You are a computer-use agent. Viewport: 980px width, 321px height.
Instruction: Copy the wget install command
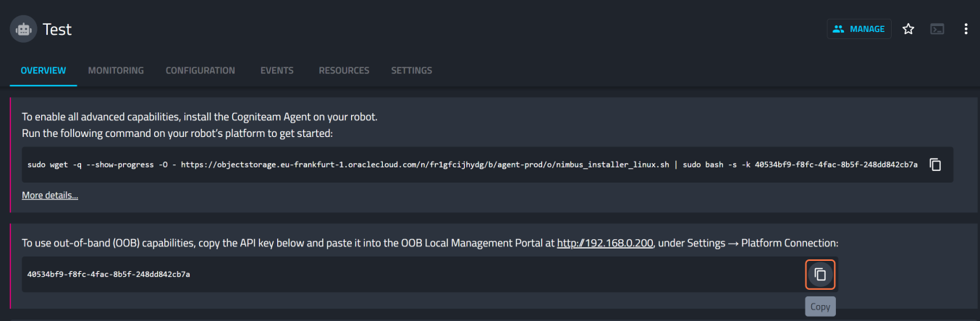point(935,164)
